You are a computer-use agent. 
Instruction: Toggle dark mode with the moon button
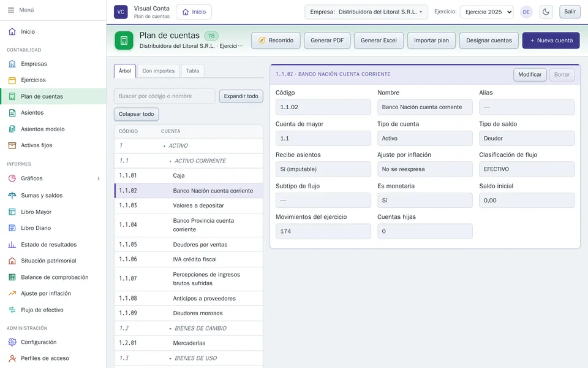[x=546, y=12]
